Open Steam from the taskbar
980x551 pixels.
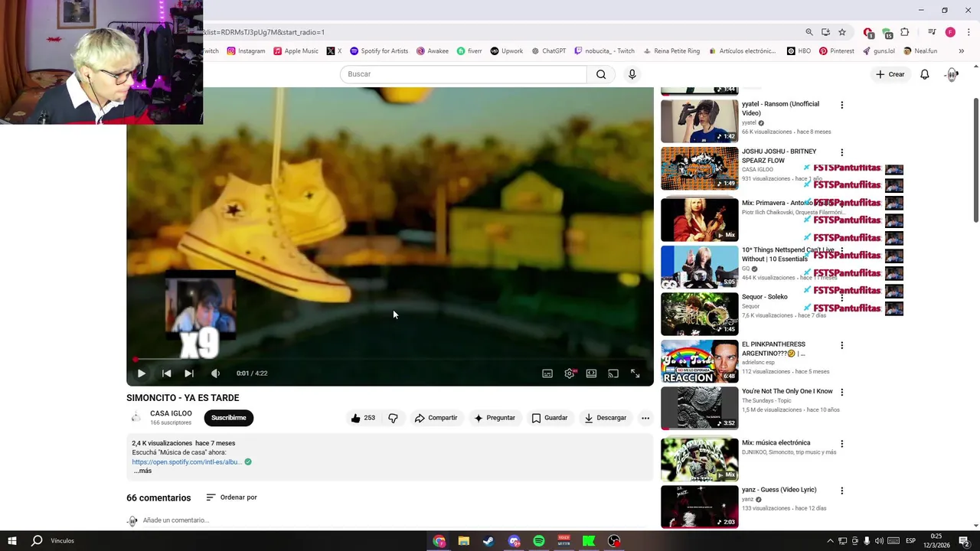[488, 541]
